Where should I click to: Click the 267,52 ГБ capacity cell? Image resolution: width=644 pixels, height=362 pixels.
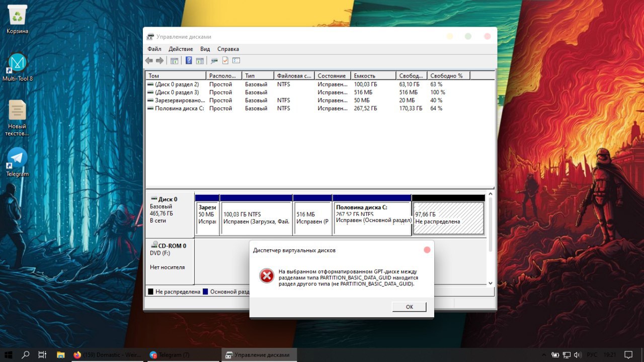[x=366, y=108]
